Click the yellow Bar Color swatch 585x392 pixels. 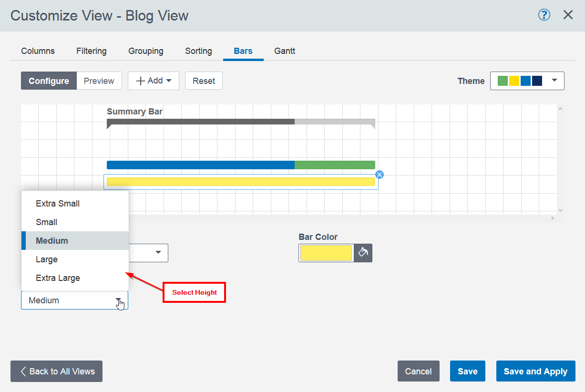[326, 253]
